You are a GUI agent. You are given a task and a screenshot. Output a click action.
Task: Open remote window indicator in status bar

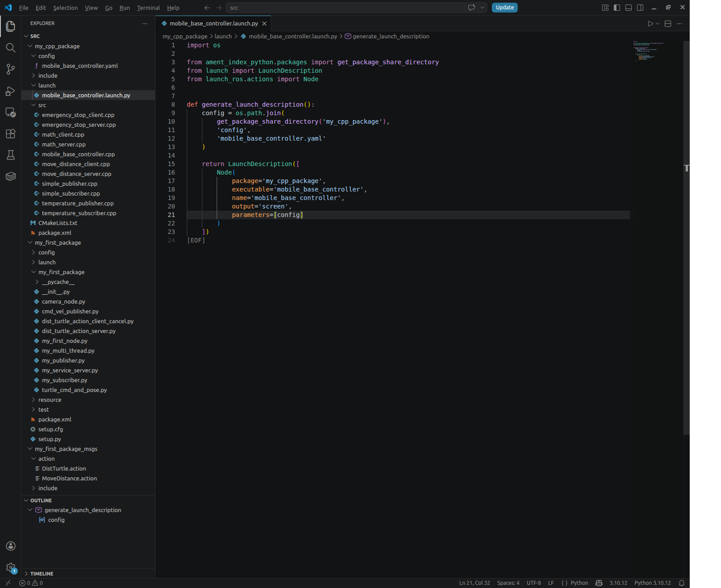tap(8, 583)
